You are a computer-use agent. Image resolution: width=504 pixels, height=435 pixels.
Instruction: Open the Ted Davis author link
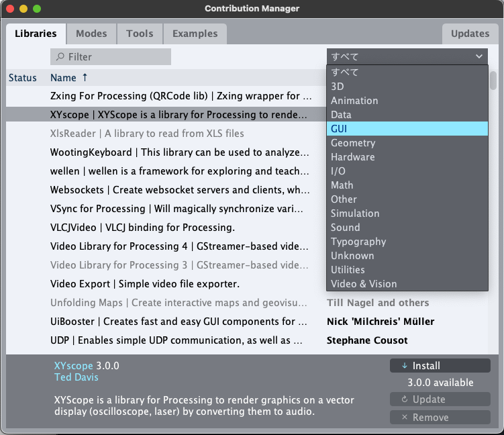[75, 377]
